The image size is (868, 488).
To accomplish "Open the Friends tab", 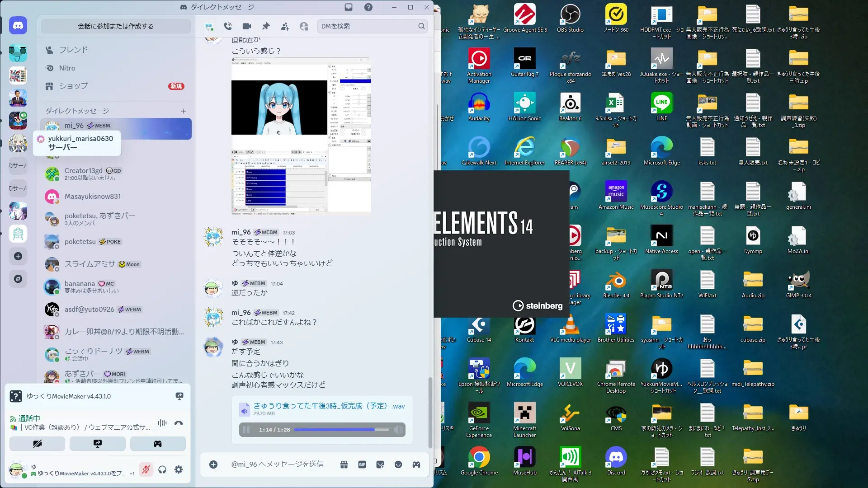I will tap(73, 50).
